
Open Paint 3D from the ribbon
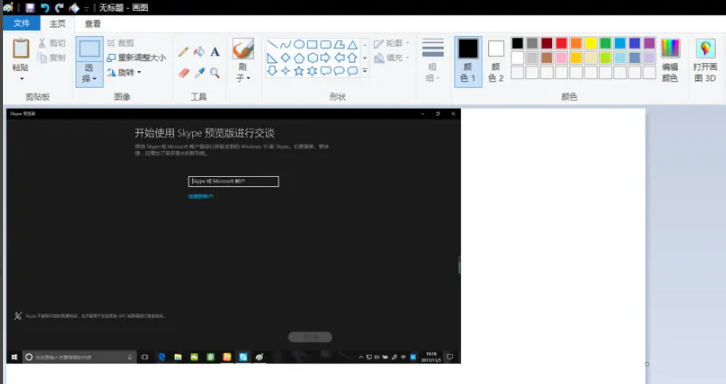pos(705,60)
